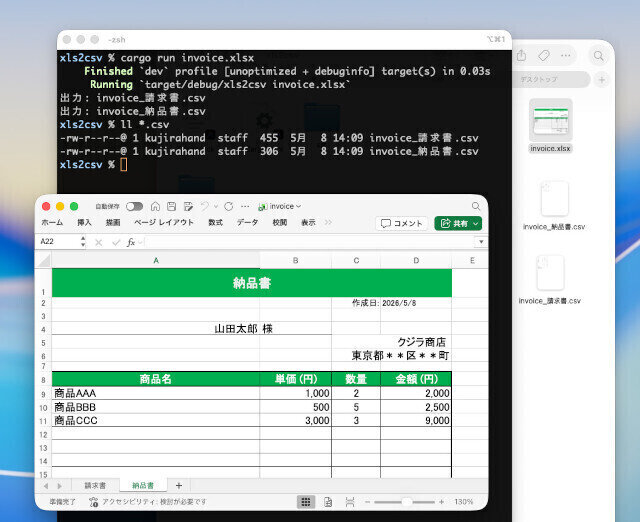
Task: Switch to Normal grid view icon
Action: coord(306,502)
